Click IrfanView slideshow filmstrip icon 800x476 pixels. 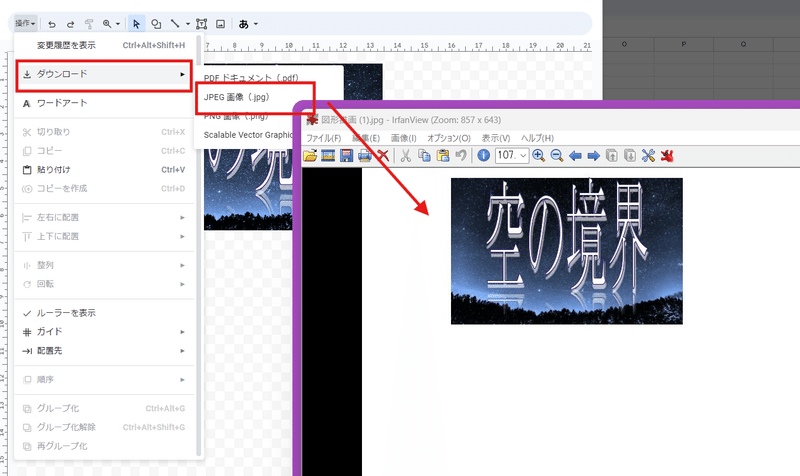coord(328,156)
